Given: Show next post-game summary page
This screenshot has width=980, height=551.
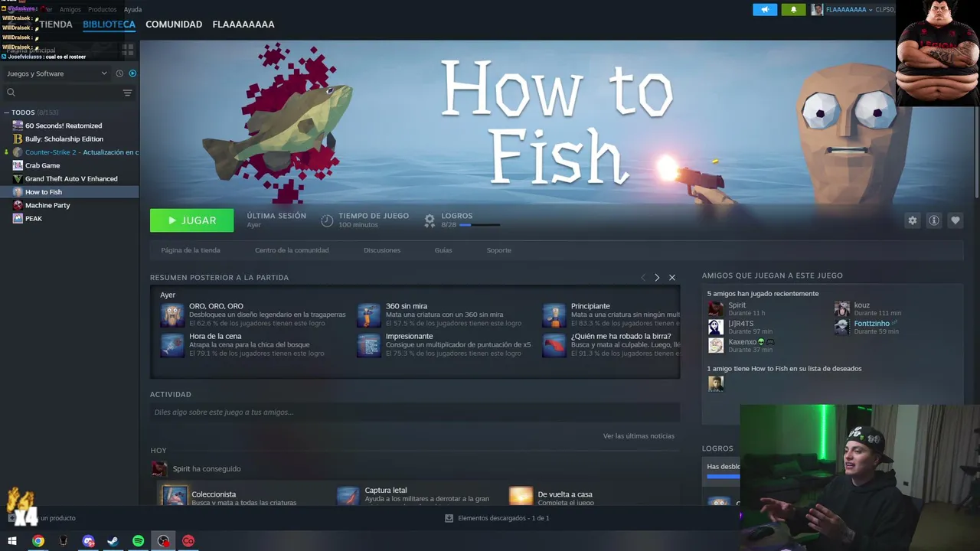Looking at the screenshot, I should [657, 278].
